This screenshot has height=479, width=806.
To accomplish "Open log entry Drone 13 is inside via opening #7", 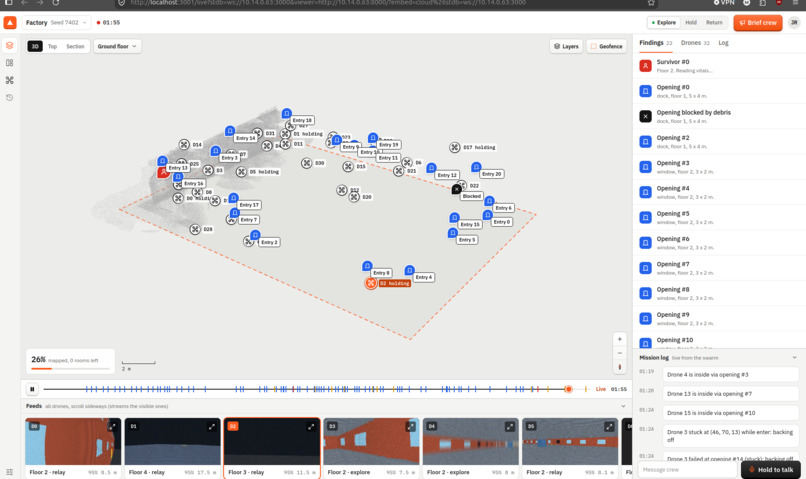I will 730,394.
